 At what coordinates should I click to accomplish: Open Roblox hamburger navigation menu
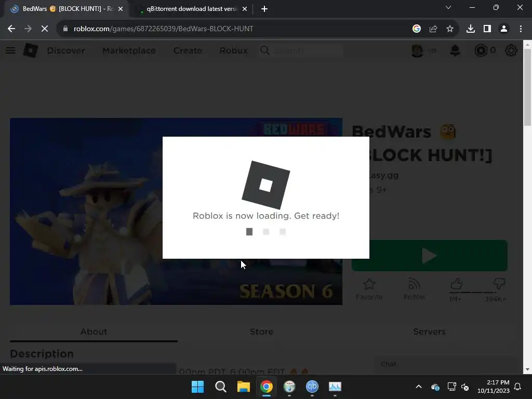tap(10, 50)
